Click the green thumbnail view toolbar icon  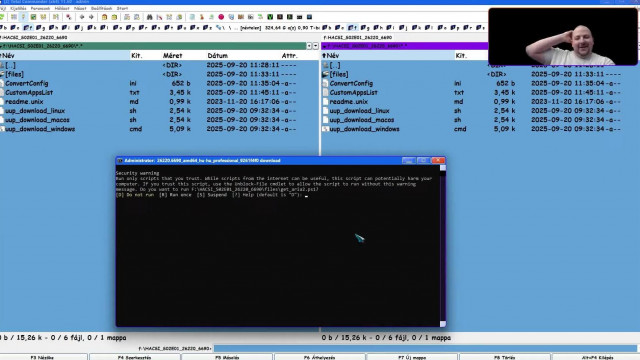(x=33, y=17)
